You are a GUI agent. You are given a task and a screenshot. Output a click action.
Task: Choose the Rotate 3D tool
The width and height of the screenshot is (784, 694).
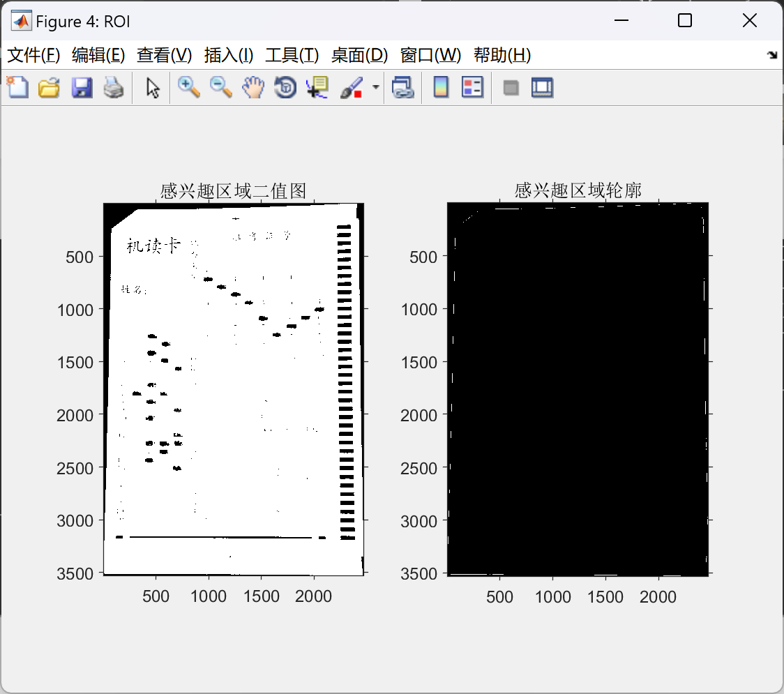(285, 87)
